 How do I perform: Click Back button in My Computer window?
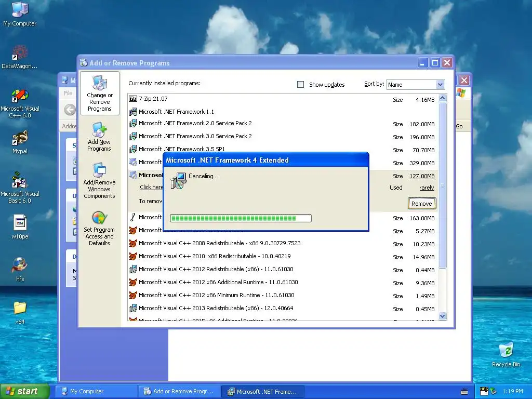(x=70, y=110)
